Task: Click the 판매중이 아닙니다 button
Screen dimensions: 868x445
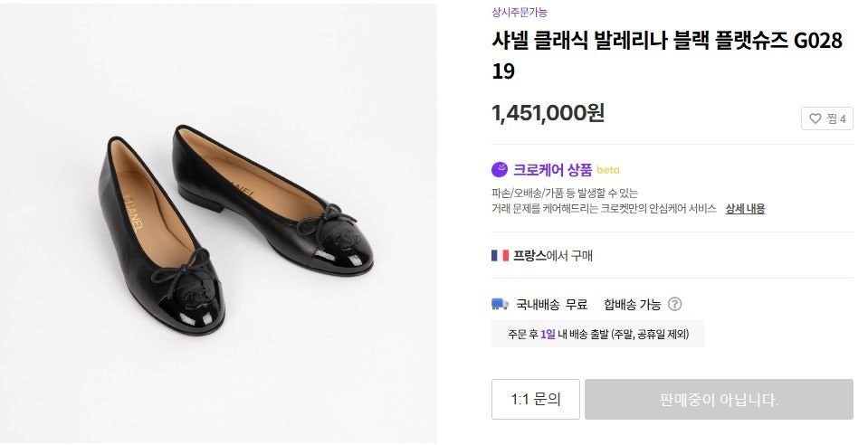Action: [719, 399]
